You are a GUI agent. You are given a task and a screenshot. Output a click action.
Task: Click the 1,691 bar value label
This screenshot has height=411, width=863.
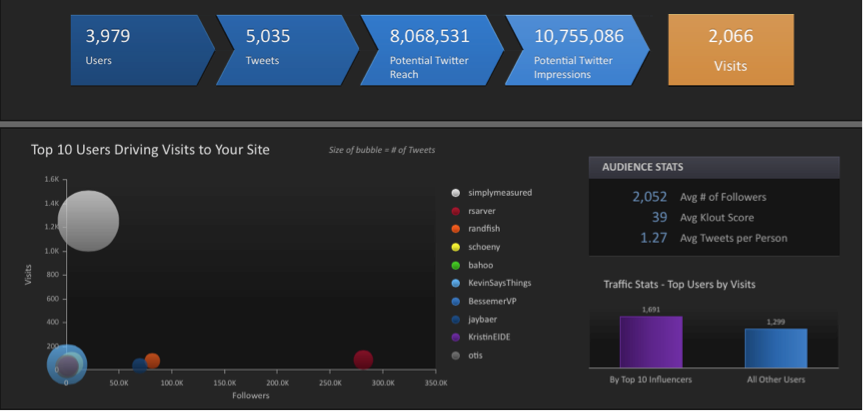click(651, 309)
